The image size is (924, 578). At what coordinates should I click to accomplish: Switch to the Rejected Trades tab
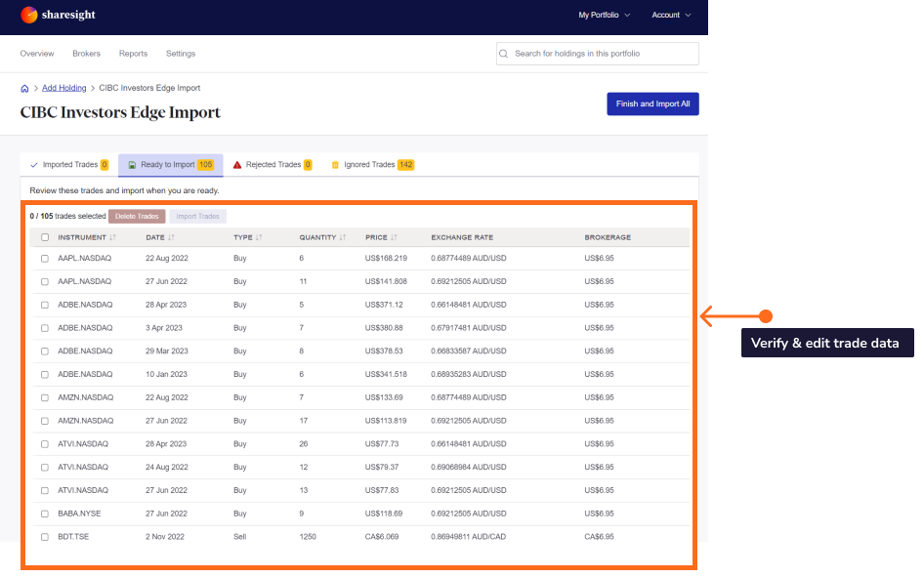(x=273, y=165)
